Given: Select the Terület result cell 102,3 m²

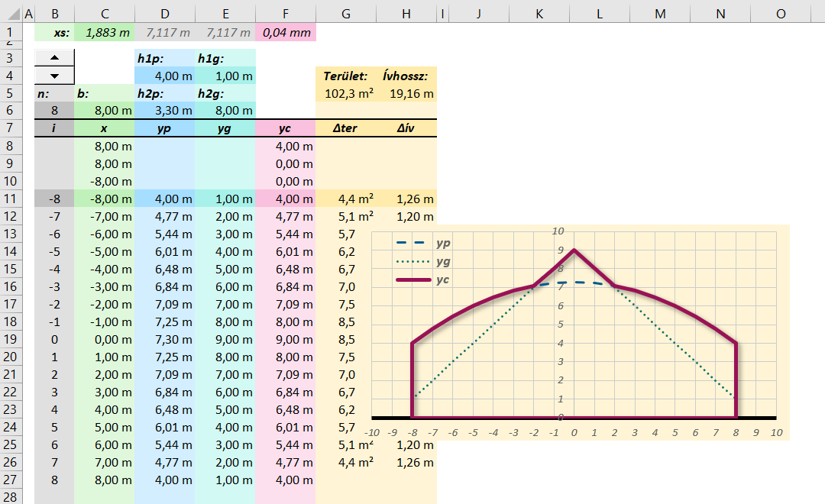Looking at the screenshot, I should coord(345,94).
